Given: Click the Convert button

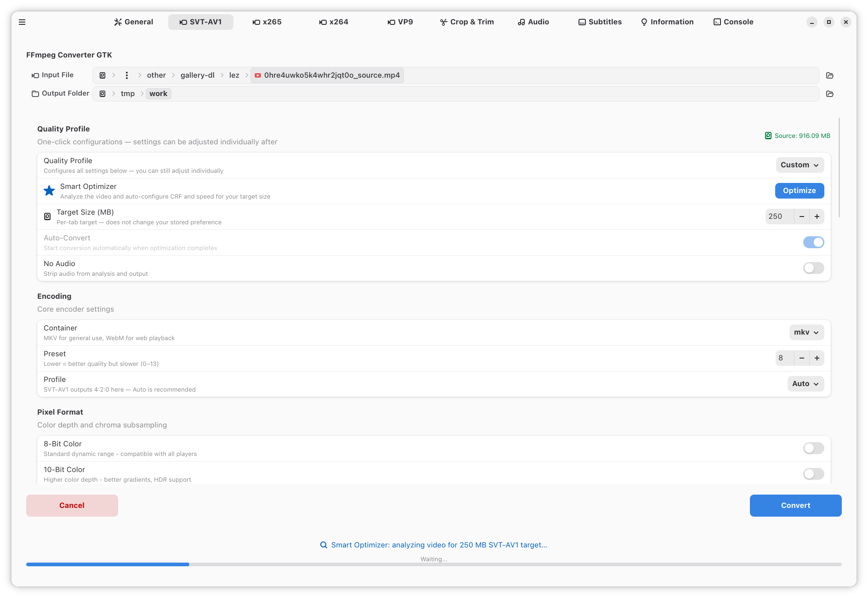Looking at the screenshot, I should (796, 506).
